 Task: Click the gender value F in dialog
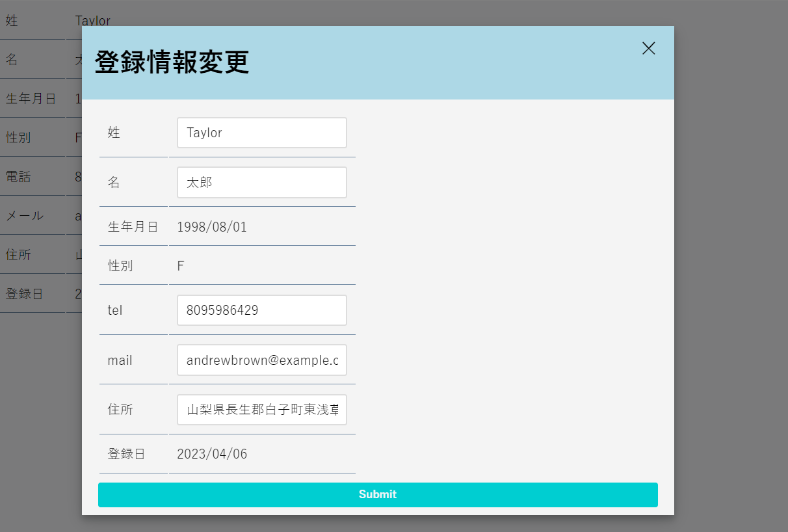tap(181, 266)
